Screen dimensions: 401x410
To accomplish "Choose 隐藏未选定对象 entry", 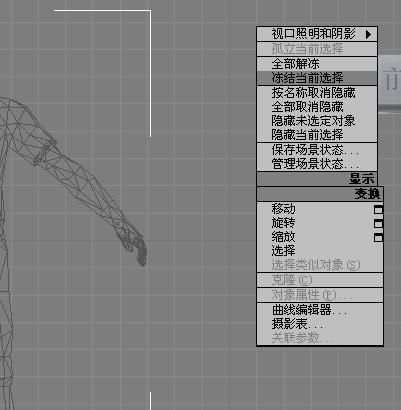I will pos(317,121).
